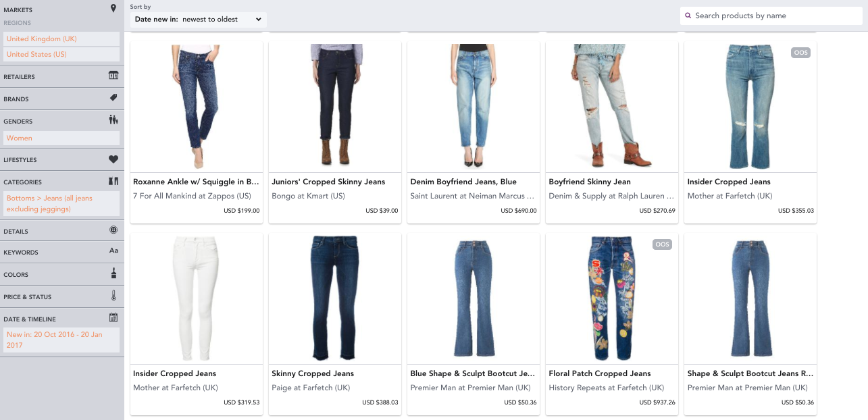Image resolution: width=868 pixels, height=420 pixels.
Task: Click the Brands tag icon
Action: pos(113,98)
